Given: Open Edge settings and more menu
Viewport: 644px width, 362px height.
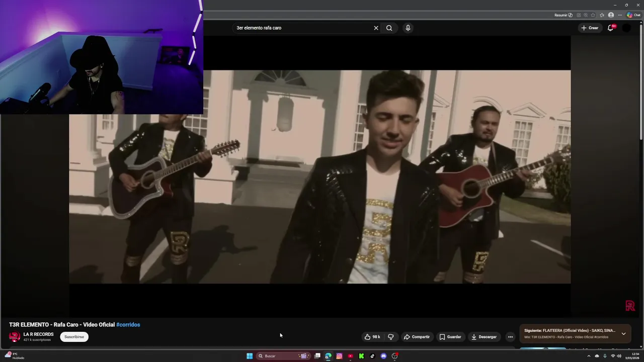Looking at the screenshot, I should (x=620, y=15).
